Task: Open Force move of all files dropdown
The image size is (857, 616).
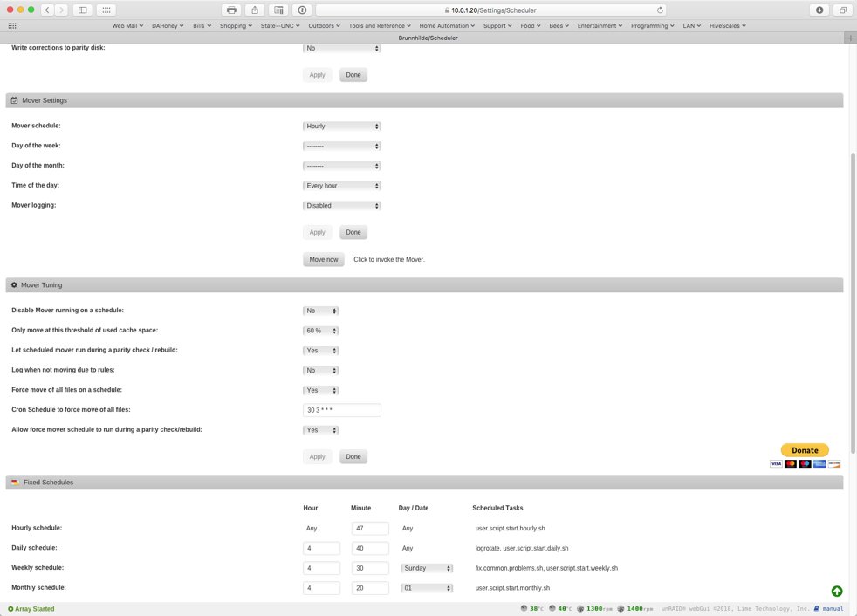Action: pos(321,390)
